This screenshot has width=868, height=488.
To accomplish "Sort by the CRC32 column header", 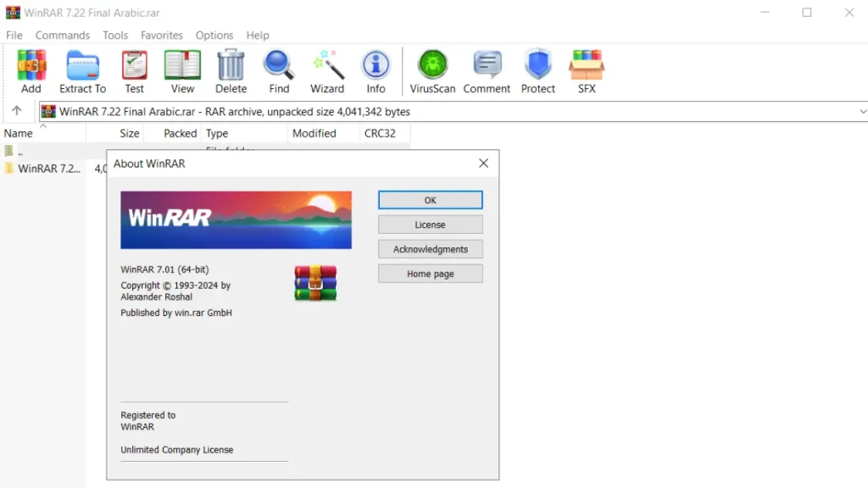I will coord(385,133).
